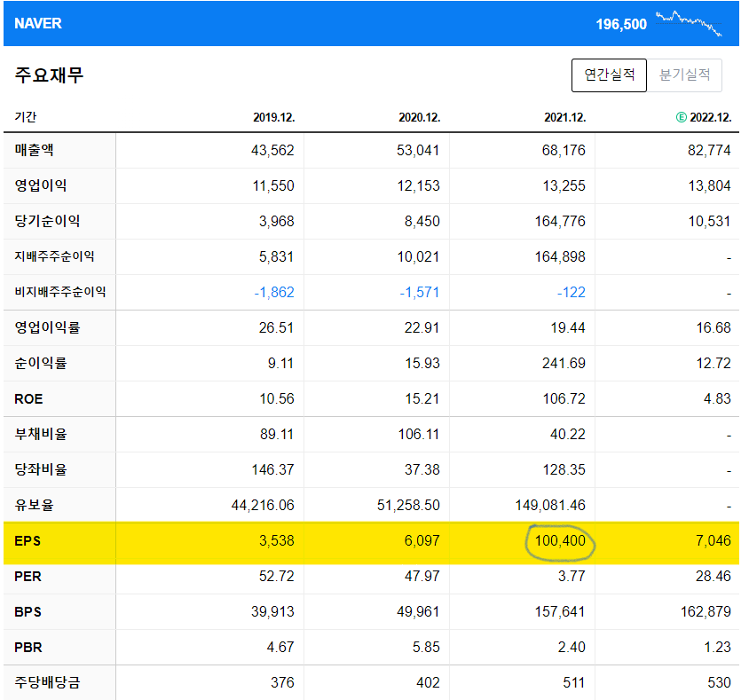Click the negative value -122

pyautogui.click(x=572, y=293)
